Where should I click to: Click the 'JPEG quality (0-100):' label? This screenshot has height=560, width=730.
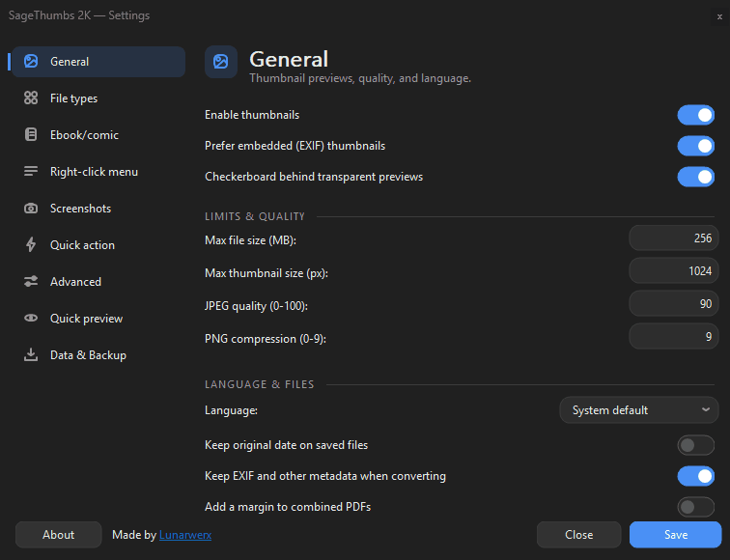pos(256,306)
